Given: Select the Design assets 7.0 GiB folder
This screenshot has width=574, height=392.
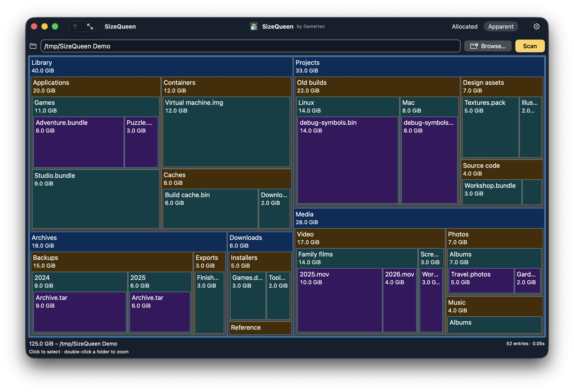Looking at the screenshot, I should [502, 86].
